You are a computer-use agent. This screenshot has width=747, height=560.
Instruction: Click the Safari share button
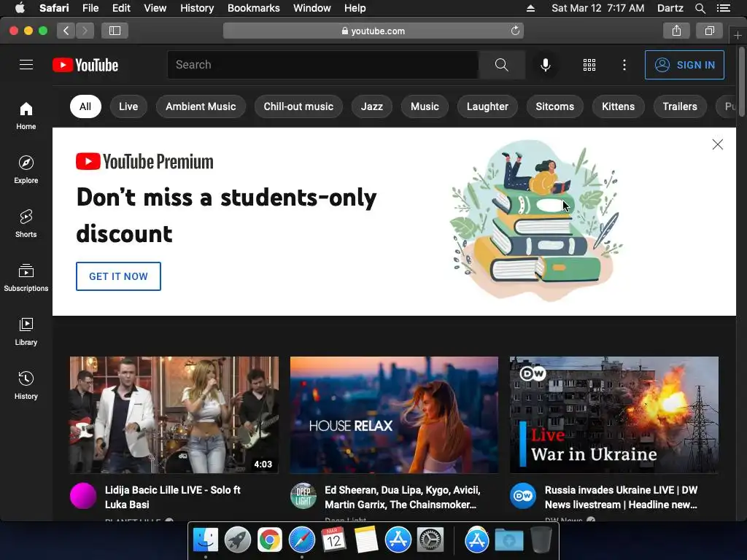pyautogui.click(x=676, y=31)
